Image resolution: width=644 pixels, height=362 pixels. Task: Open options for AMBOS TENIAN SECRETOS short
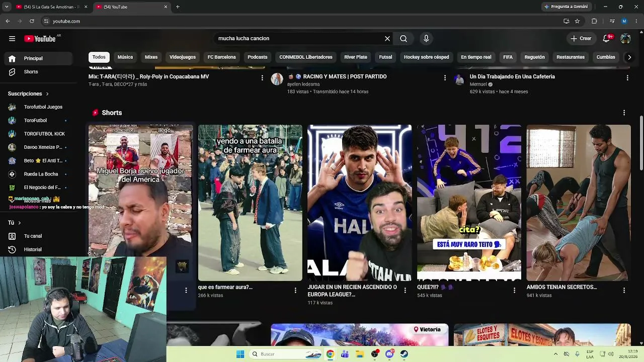coord(624,290)
